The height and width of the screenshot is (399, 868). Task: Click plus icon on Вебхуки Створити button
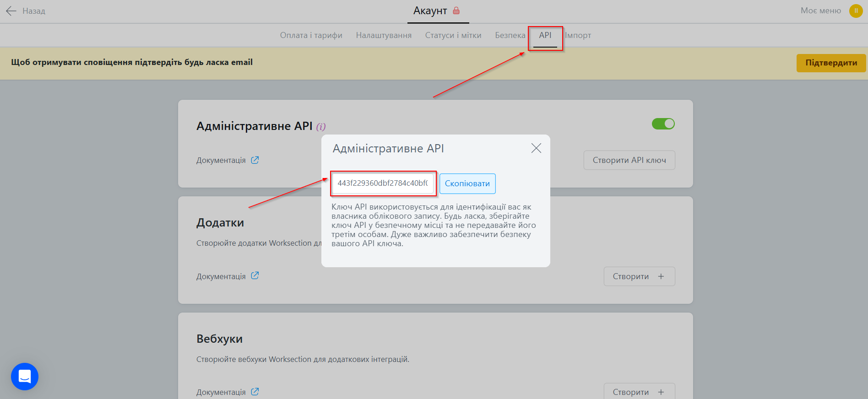[661, 392]
